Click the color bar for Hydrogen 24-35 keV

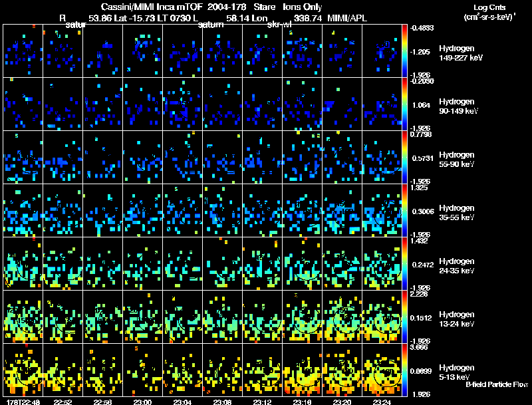[404, 264]
